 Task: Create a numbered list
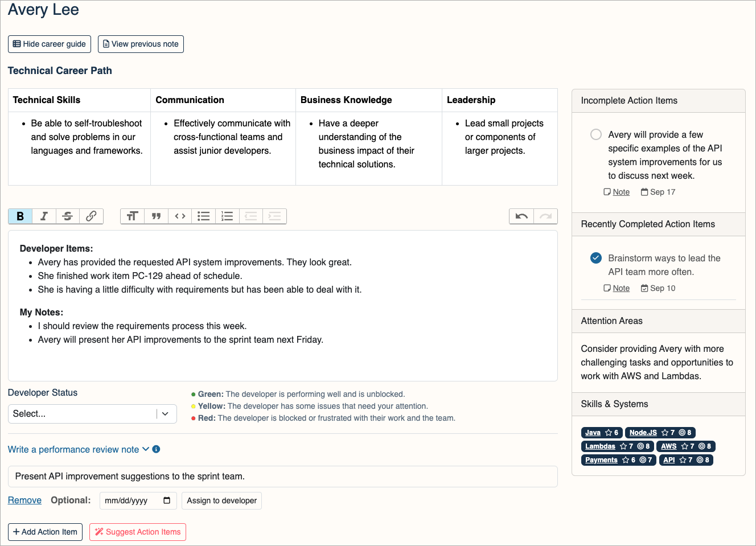(227, 216)
